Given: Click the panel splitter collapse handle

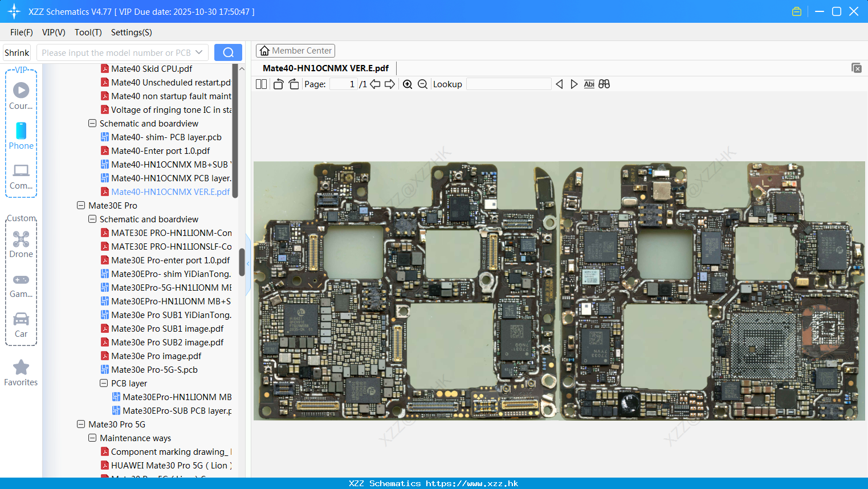Looking at the screenshot, I should pos(248,264).
